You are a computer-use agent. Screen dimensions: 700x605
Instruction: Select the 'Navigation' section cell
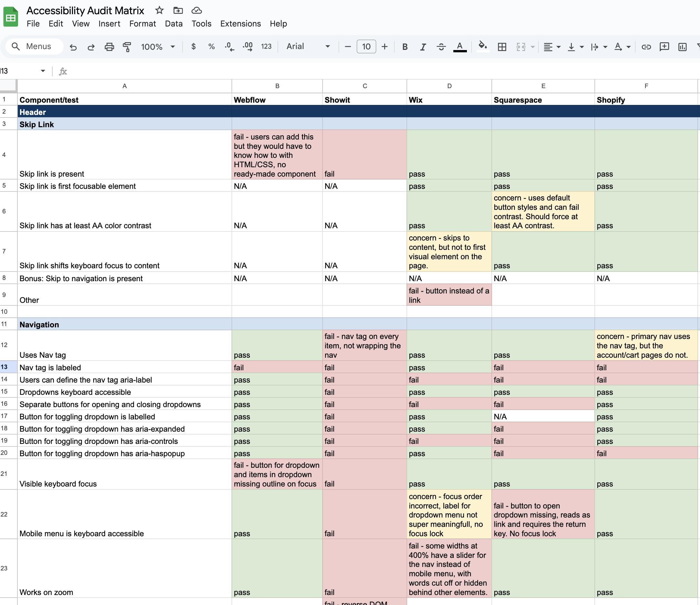pyautogui.click(x=124, y=324)
